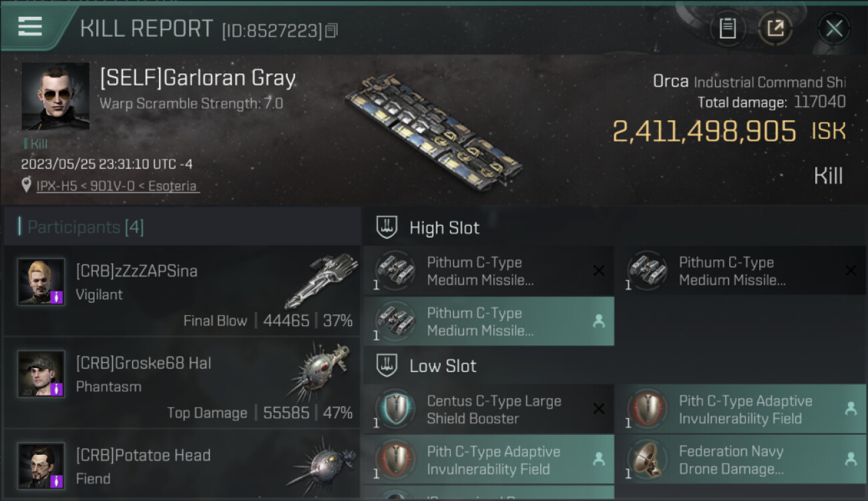Copy the kill report ID
The width and height of the screenshot is (868, 501).
click(x=332, y=31)
